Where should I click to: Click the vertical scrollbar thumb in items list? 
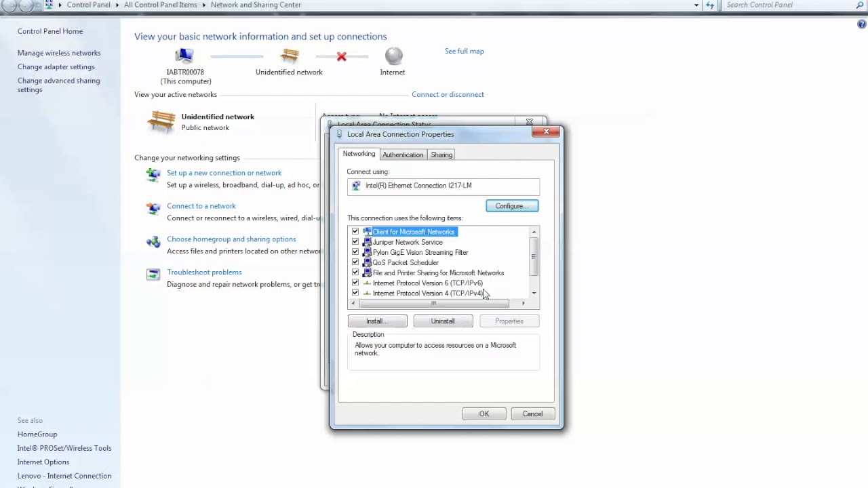coord(534,257)
